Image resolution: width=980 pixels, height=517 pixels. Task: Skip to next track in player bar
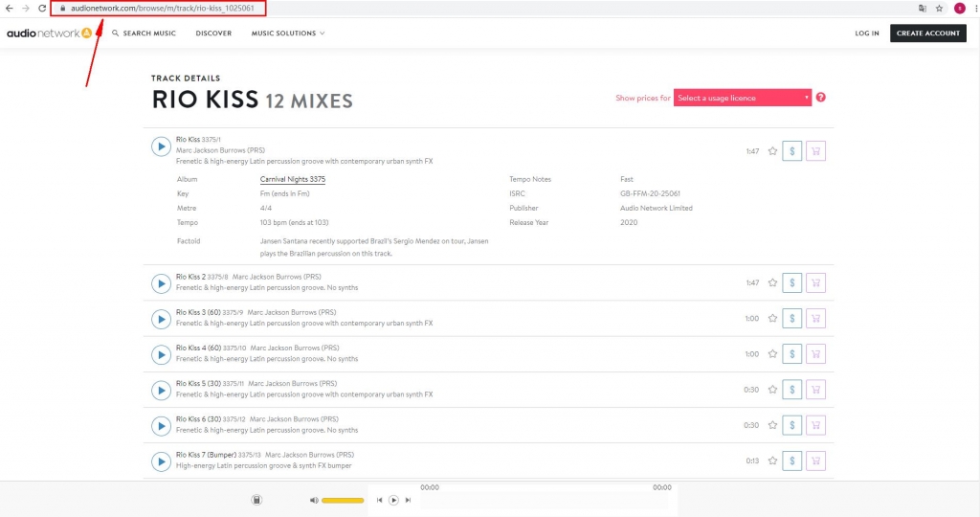point(408,500)
